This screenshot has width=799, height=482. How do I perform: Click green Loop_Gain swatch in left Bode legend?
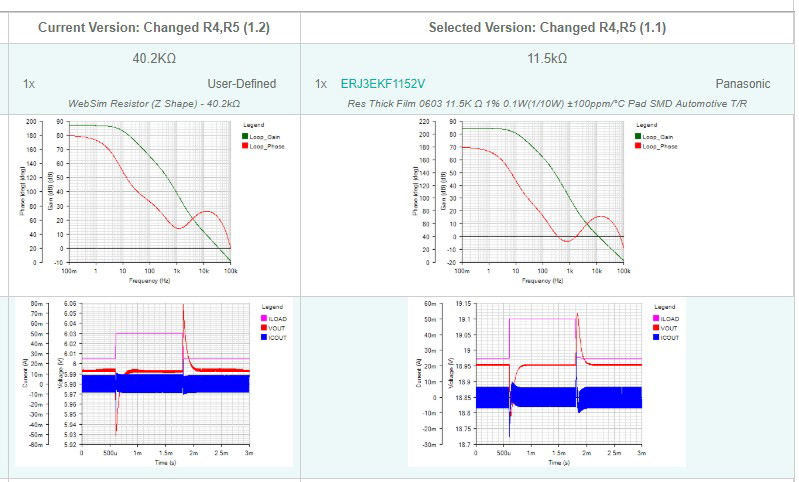click(x=245, y=136)
